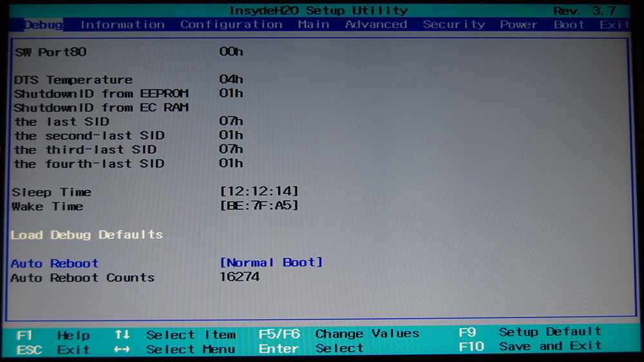
Task: Open the Power tab
Action: [518, 24]
